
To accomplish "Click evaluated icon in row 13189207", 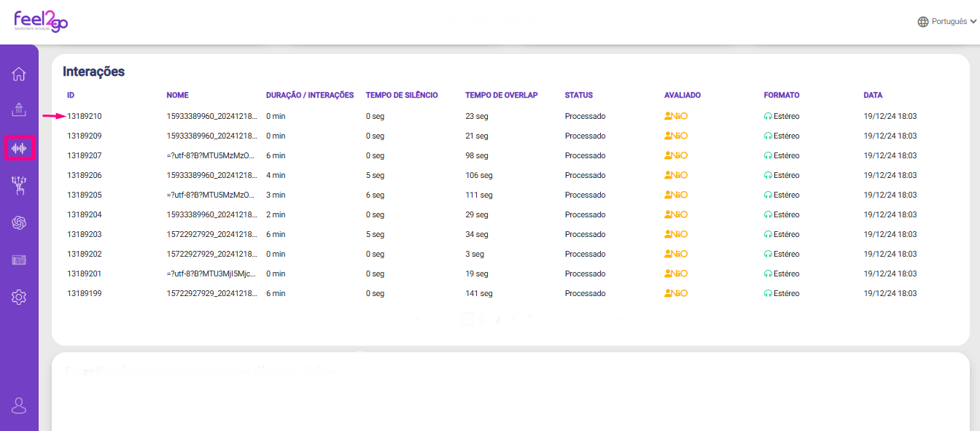I will (676, 155).
